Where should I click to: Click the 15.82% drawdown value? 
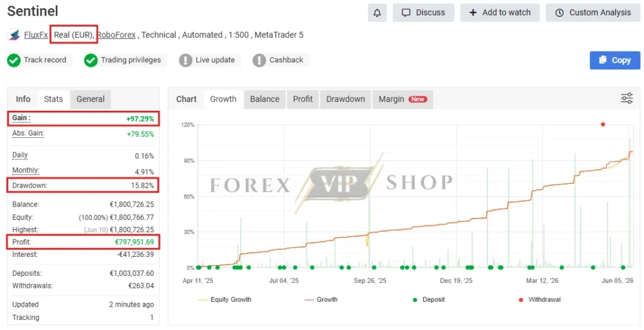(143, 186)
